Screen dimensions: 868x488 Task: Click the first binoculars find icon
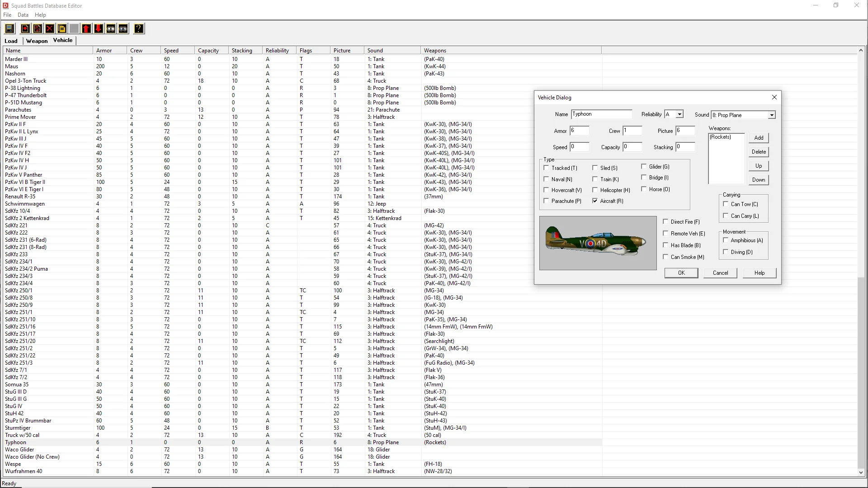click(111, 29)
